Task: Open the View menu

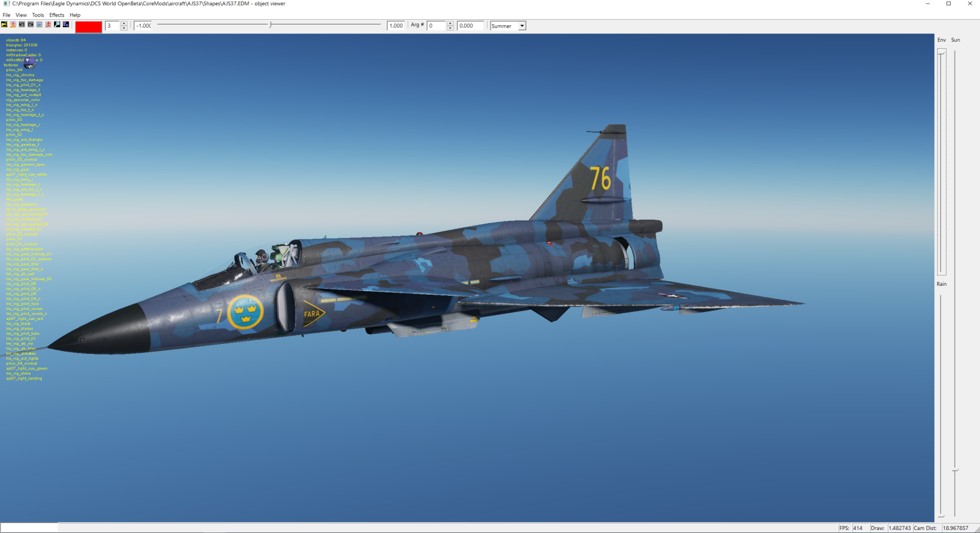Action: coord(21,15)
